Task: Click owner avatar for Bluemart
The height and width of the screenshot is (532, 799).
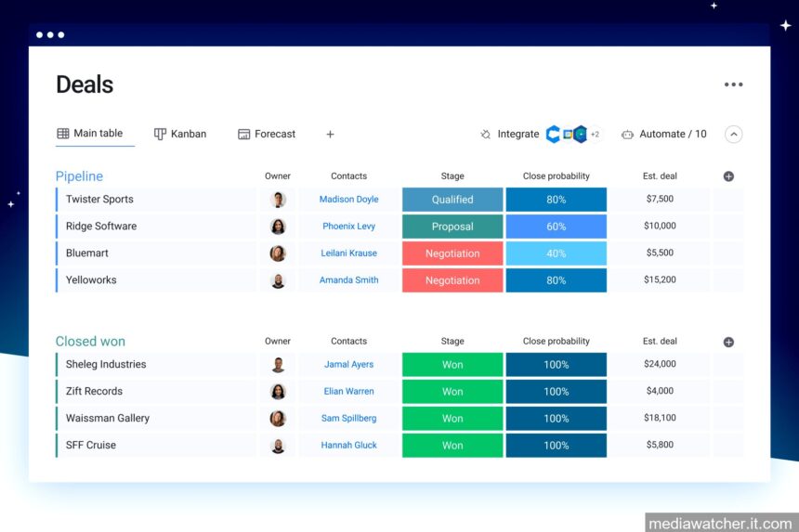Action: (x=278, y=253)
